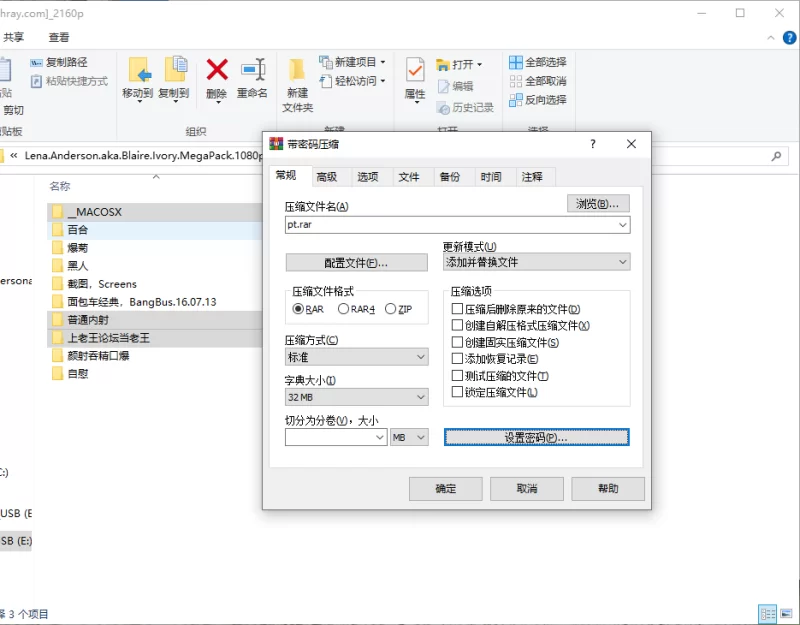Image resolution: width=800 pixels, height=625 pixels.
Task: Open the 共享 ribbon tab in Explorer
Action: tap(13, 37)
